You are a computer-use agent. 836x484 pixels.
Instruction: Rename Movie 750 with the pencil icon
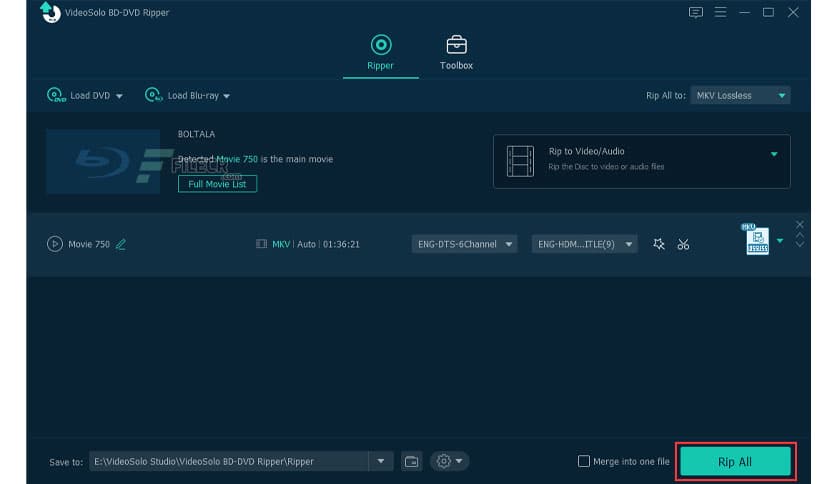pyautogui.click(x=121, y=244)
